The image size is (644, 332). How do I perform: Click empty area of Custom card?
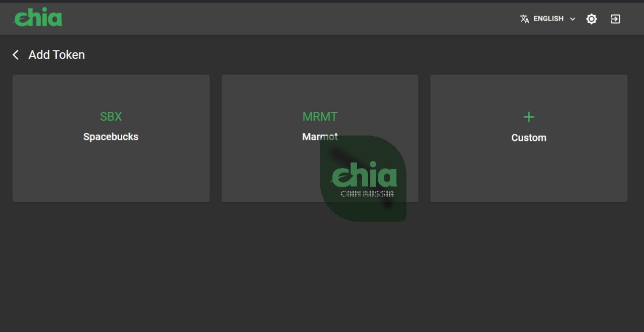[529, 174]
